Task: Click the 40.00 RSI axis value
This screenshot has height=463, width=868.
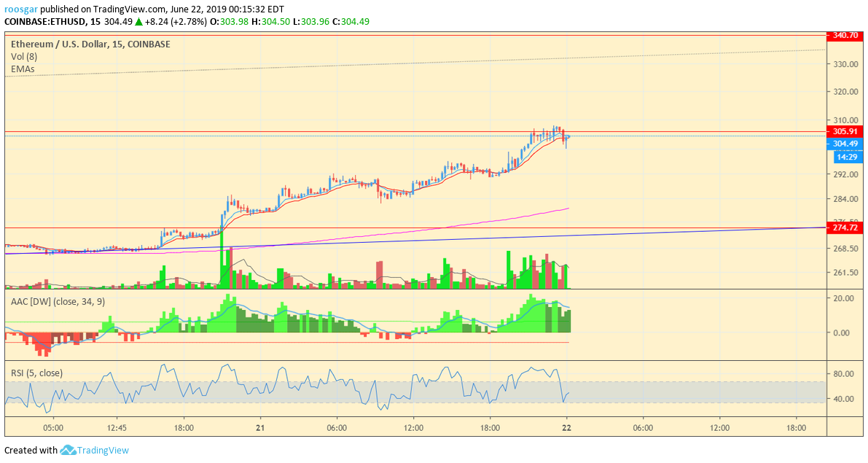Action: click(844, 399)
